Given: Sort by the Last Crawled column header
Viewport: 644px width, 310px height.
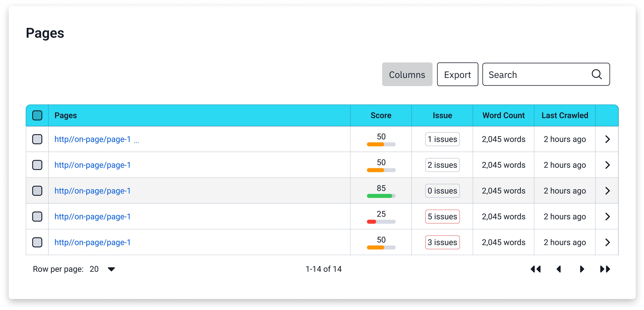Looking at the screenshot, I should 565,115.
